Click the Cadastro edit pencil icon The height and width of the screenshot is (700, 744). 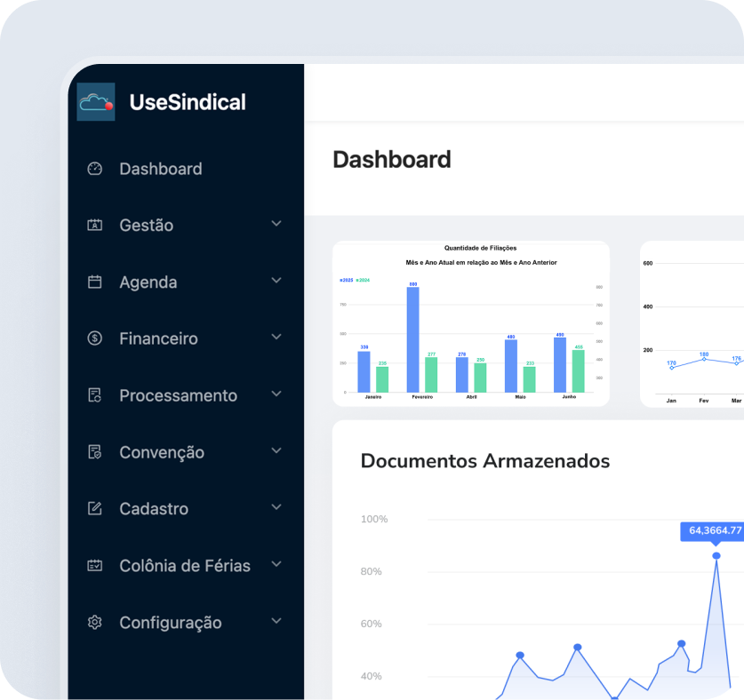point(95,508)
